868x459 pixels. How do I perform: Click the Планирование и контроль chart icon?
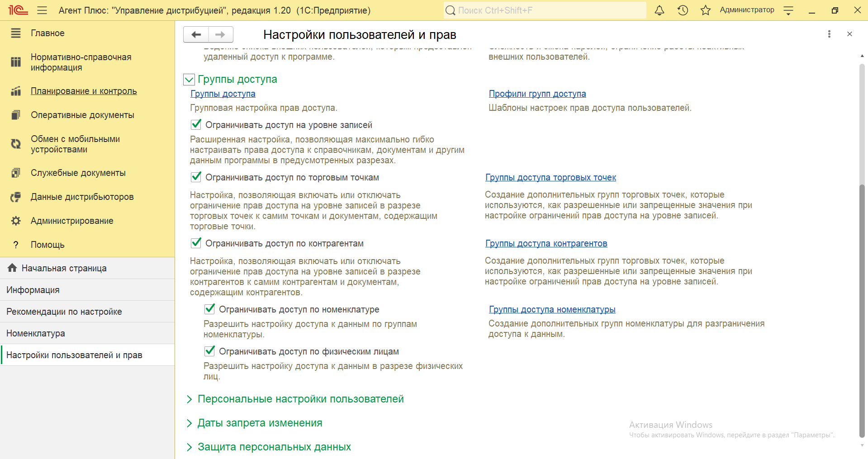tap(16, 91)
